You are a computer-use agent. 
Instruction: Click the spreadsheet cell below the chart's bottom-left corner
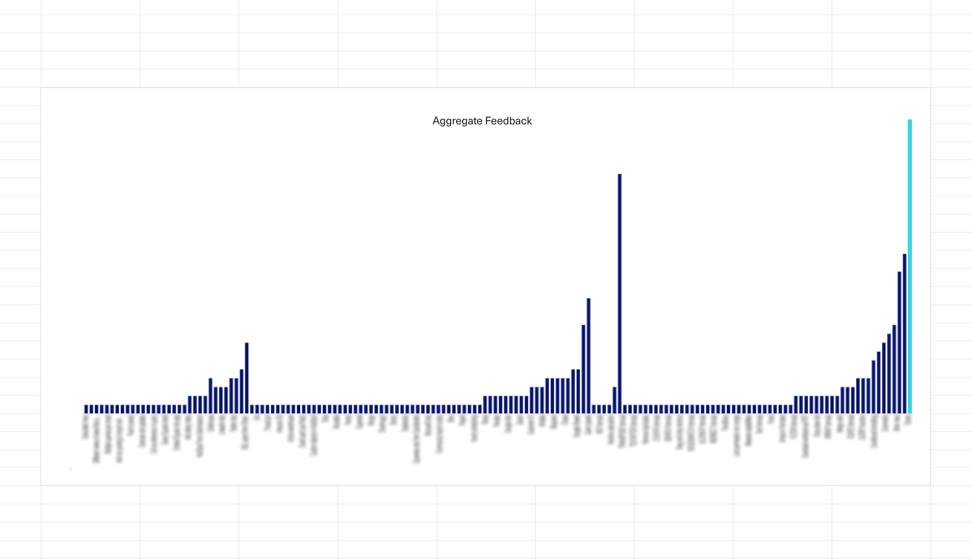pyautogui.click(x=91, y=495)
